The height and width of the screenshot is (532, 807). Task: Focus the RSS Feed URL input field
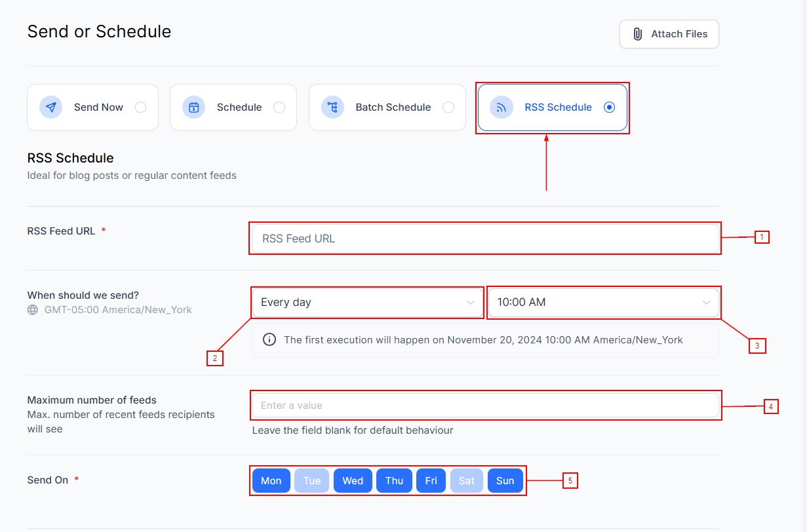tap(486, 238)
